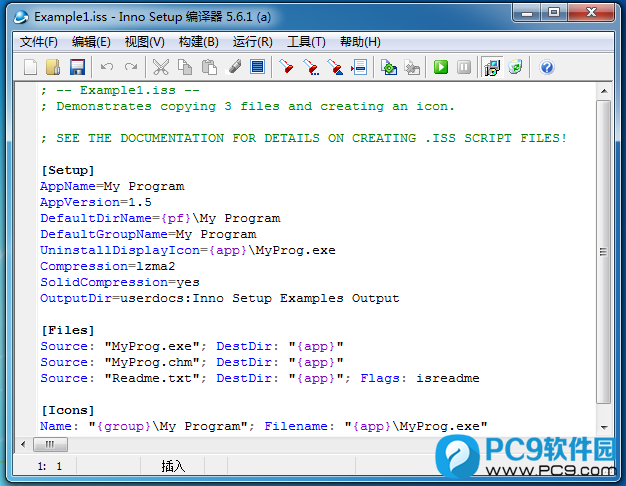Close the Inno Setup window
The width and height of the screenshot is (626, 486).
point(591,13)
